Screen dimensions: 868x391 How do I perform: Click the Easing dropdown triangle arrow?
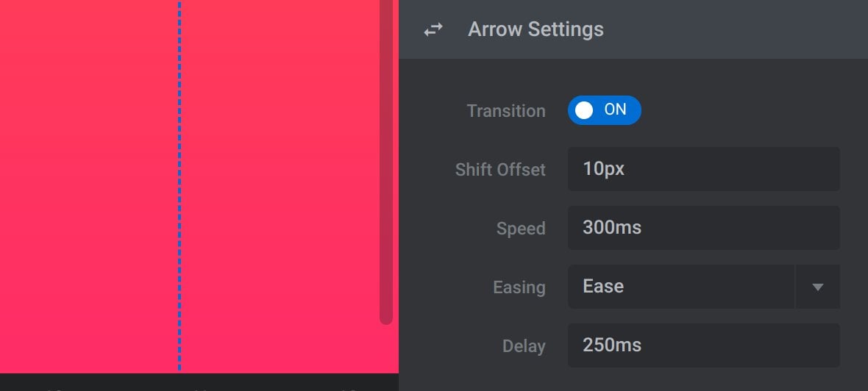point(817,287)
